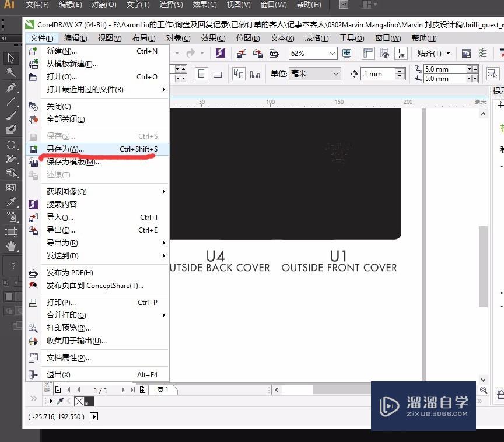504x442 pixels.
Task: Open CorelDRAW 工具(O) menu
Action: coord(352,38)
